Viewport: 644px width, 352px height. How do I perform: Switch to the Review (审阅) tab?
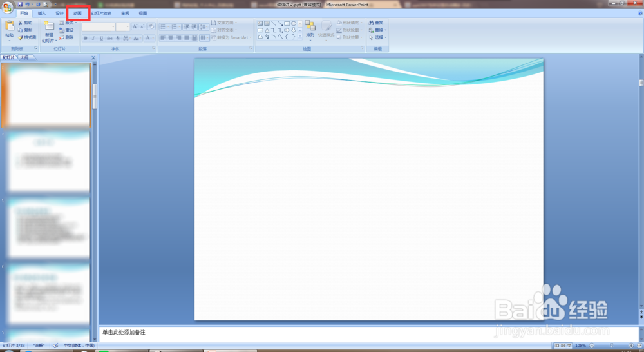click(126, 13)
